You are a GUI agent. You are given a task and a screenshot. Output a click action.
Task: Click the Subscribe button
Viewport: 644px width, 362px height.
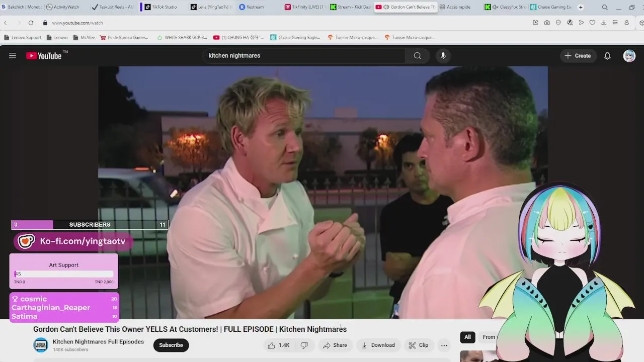coord(171,345)
